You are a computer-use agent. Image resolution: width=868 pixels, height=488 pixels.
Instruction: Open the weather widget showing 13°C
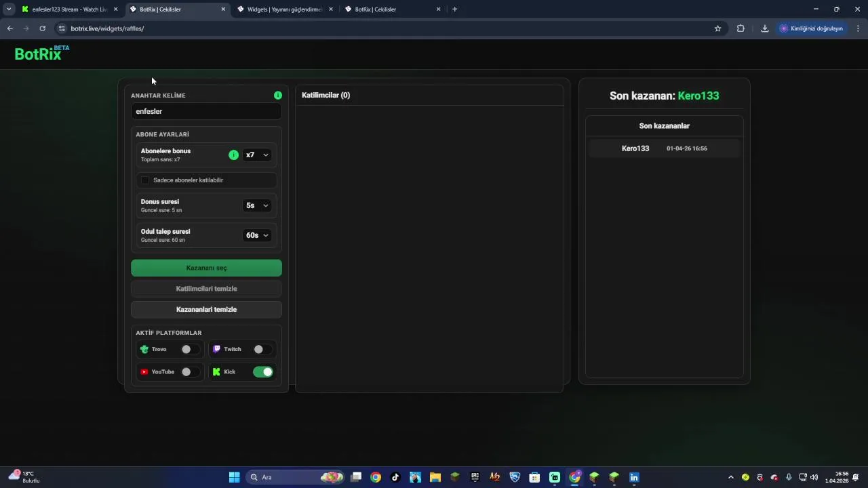click(x=24, y=476)
